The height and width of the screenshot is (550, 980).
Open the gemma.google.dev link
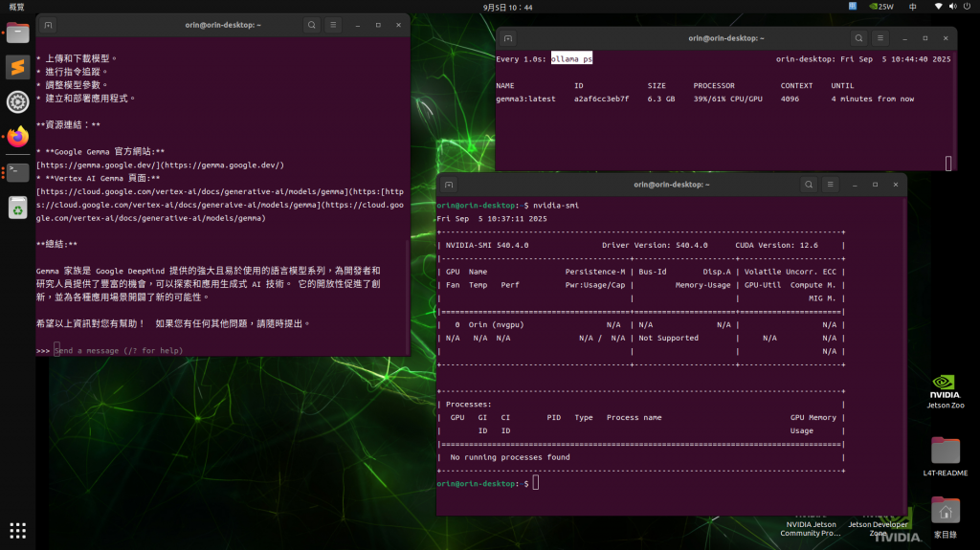pos(160,165)
